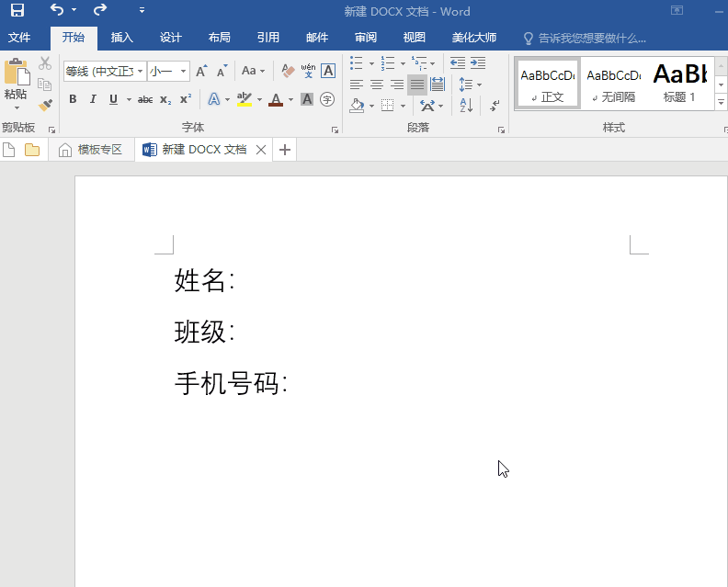Expand the line spacing dropdown
Image resolution: width=728 pixels, height=587 pixels.
click(x=479, y=85)
